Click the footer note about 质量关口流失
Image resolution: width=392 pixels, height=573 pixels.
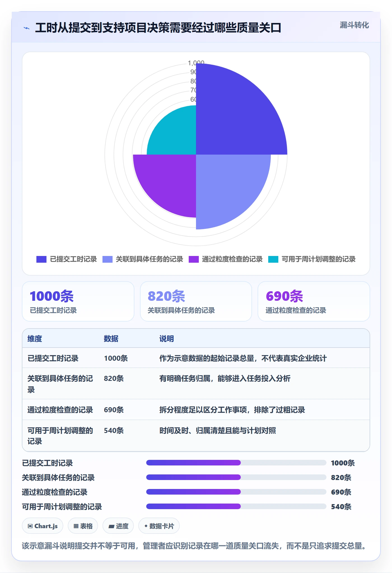pos(194,546)
